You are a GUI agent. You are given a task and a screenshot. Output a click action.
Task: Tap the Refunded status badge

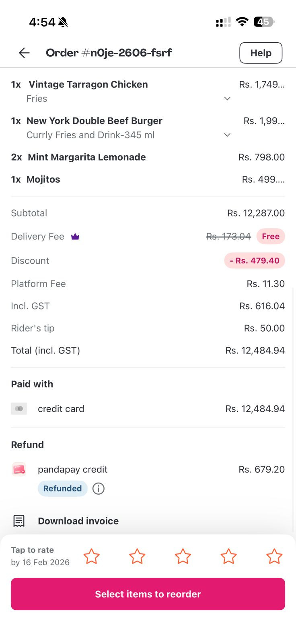62,489
